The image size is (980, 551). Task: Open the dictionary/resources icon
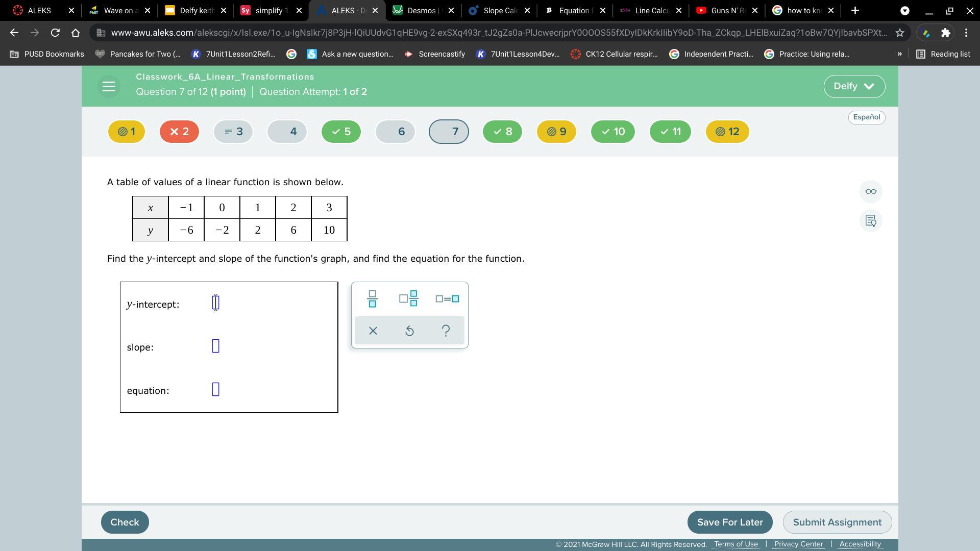(871, 221)
